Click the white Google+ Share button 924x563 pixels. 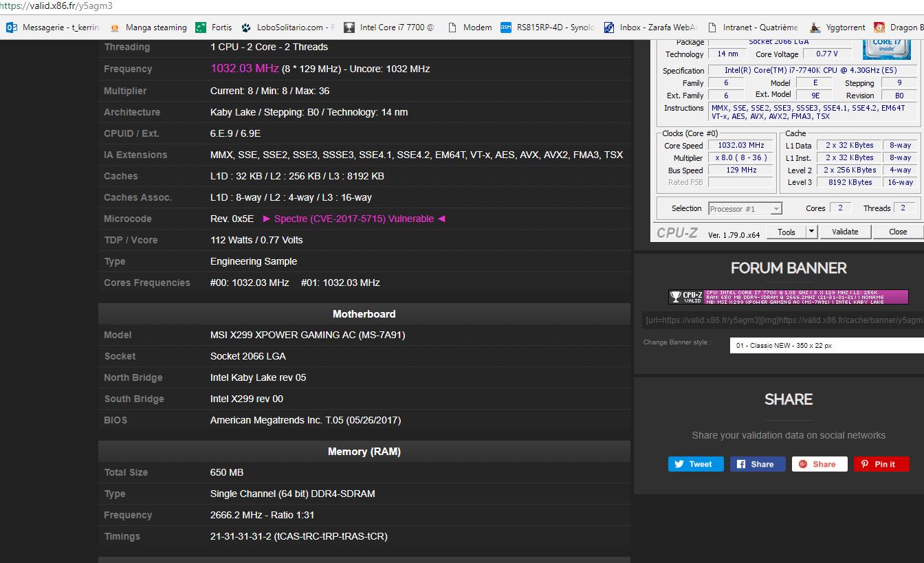(x=819, y=464)
